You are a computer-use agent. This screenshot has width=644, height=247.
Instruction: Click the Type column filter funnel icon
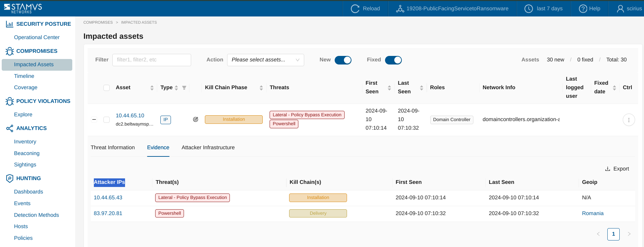pos(184,88)
